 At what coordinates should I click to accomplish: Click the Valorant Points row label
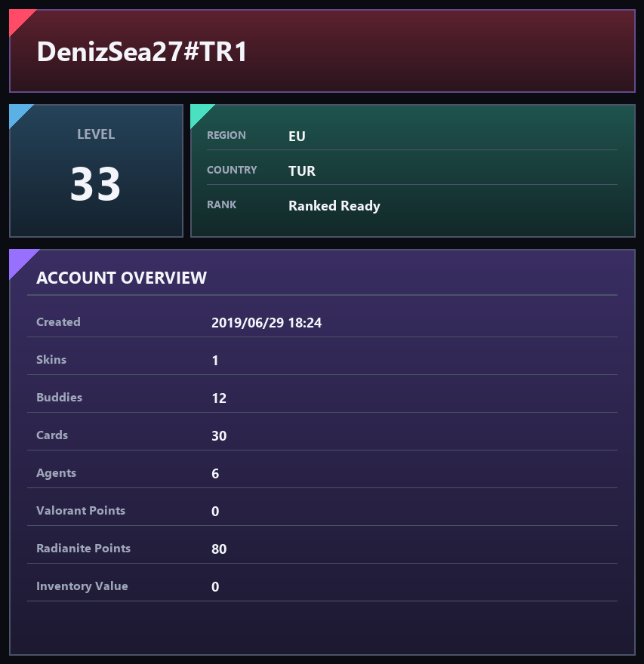(81, 511)
